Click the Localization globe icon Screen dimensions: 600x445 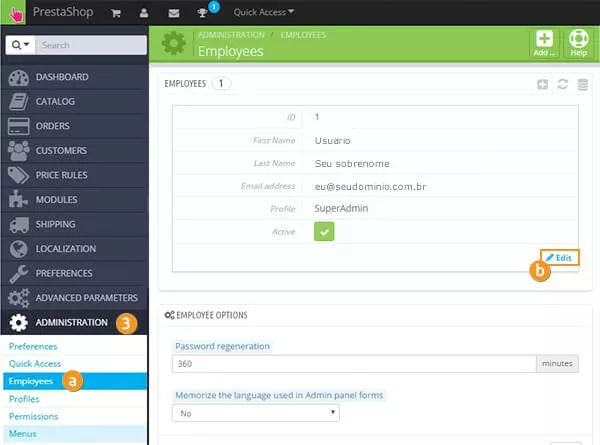(18, 249)
